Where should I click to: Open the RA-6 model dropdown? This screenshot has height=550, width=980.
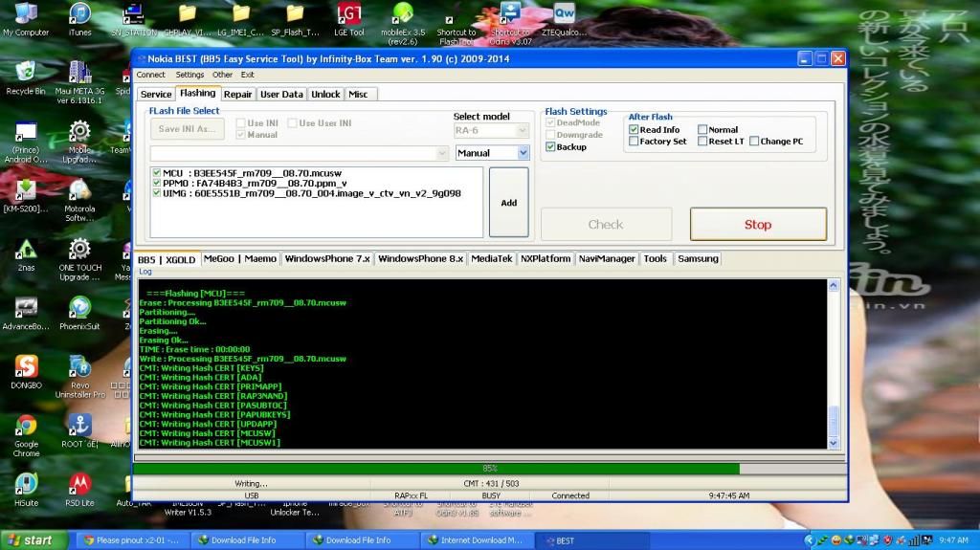coord(522,130)
